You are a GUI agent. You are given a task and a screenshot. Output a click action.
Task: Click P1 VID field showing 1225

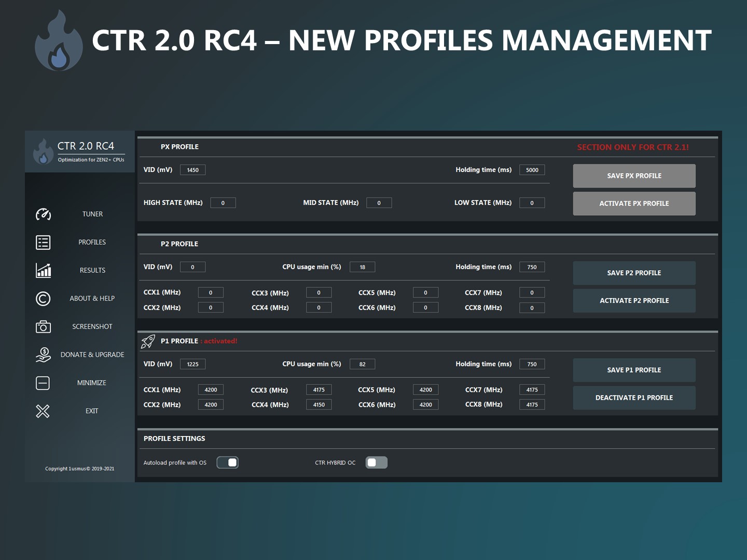[x=192, y=364]
